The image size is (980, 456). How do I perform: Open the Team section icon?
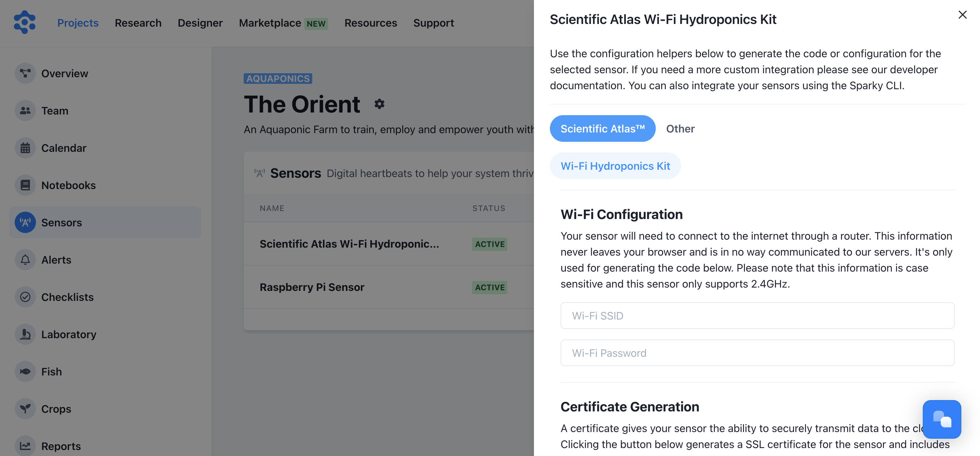tap(25, 111)
